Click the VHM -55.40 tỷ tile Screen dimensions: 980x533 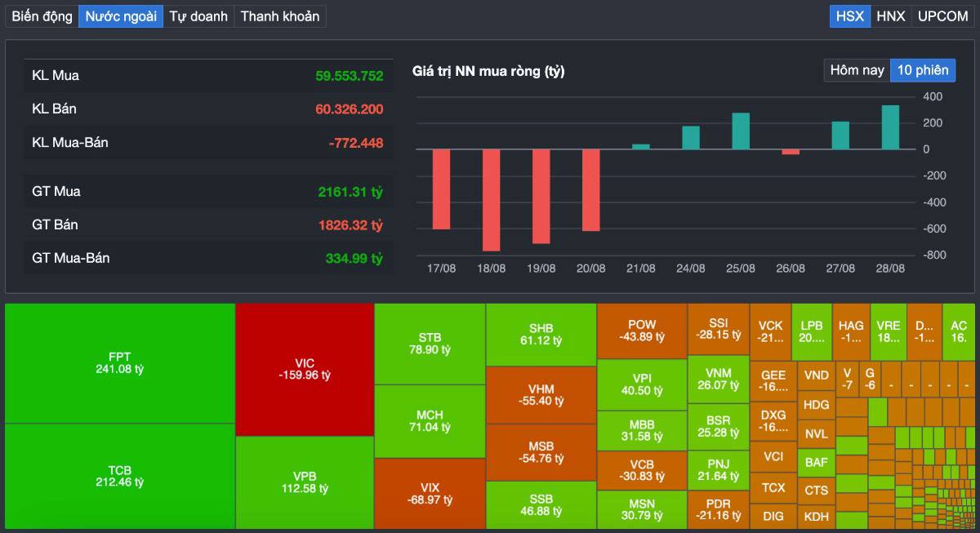pyautogui.click(x=541, y=396)
